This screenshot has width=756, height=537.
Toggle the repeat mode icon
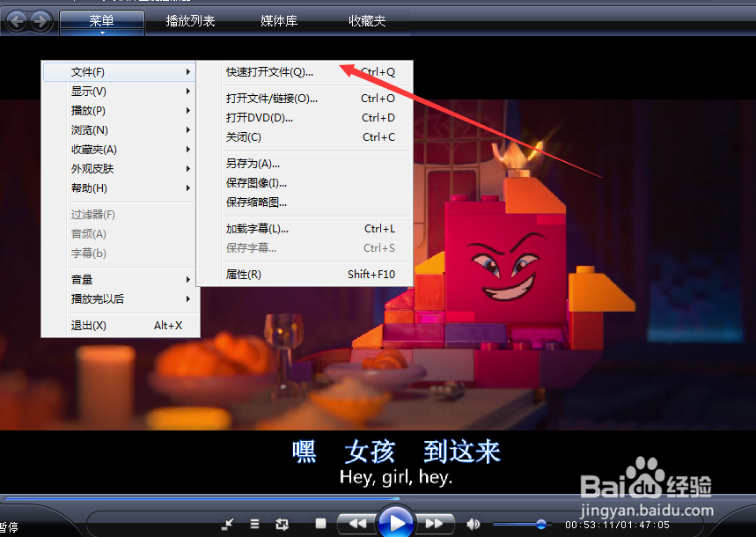282,524
